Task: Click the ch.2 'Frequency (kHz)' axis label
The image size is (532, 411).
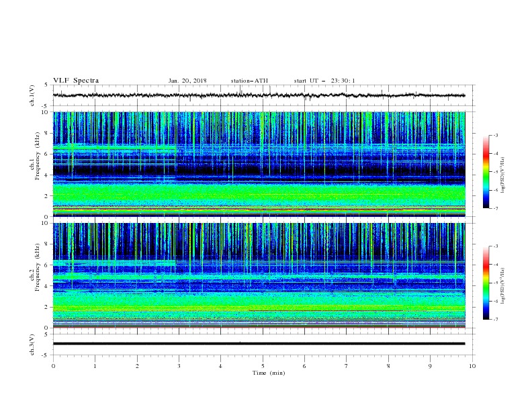Action: pos(37,267)
